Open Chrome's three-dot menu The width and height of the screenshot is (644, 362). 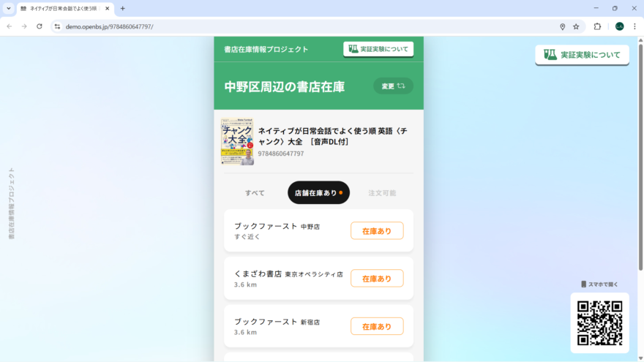pos(634,26)
